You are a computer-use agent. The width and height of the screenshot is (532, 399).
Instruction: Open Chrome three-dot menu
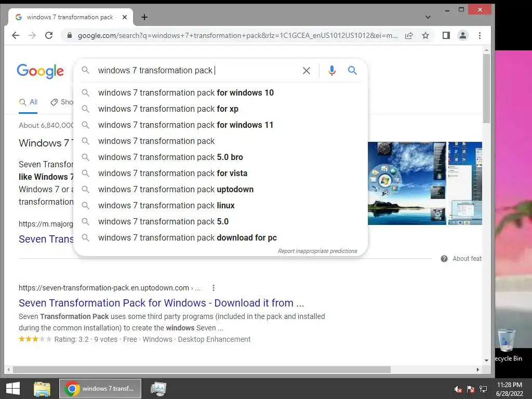click(480, 35)
